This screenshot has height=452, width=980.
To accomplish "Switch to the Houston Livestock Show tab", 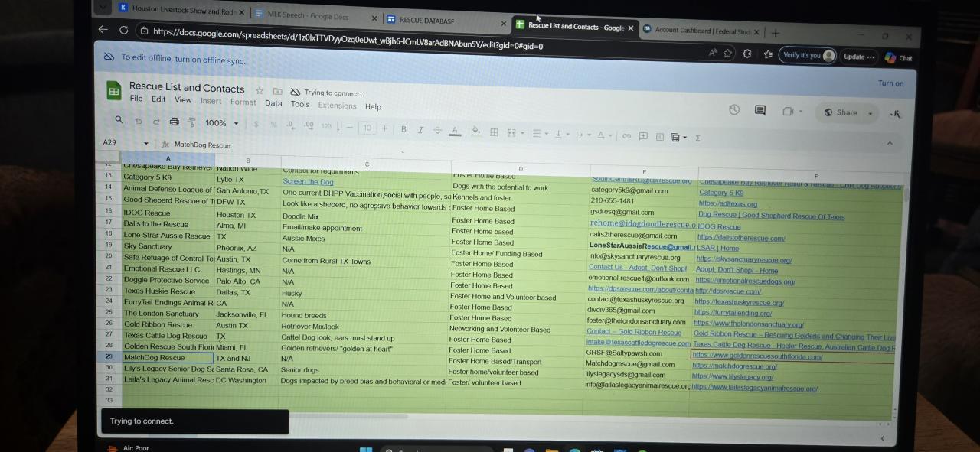I will click(x=182, y=10).
